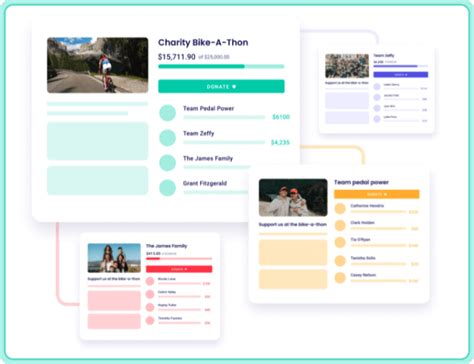Click the progress bar under Team Pedal Power

click(224, 117)
